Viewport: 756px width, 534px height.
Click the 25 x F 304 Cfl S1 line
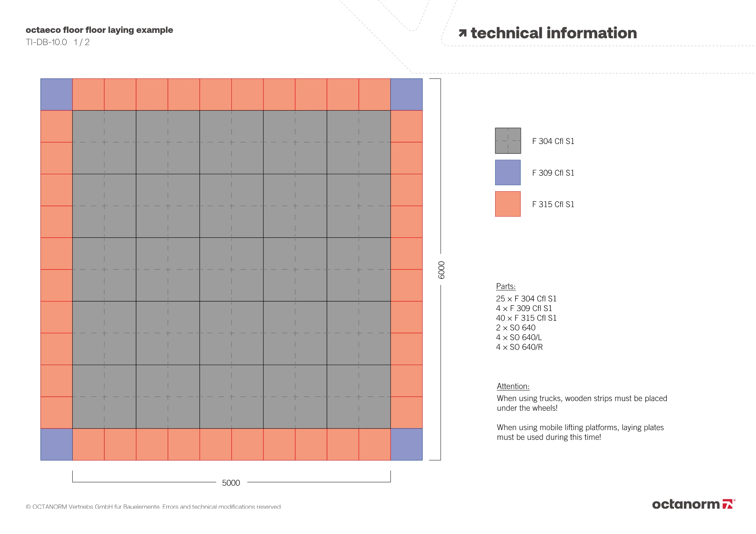click(x=526, y=299)
